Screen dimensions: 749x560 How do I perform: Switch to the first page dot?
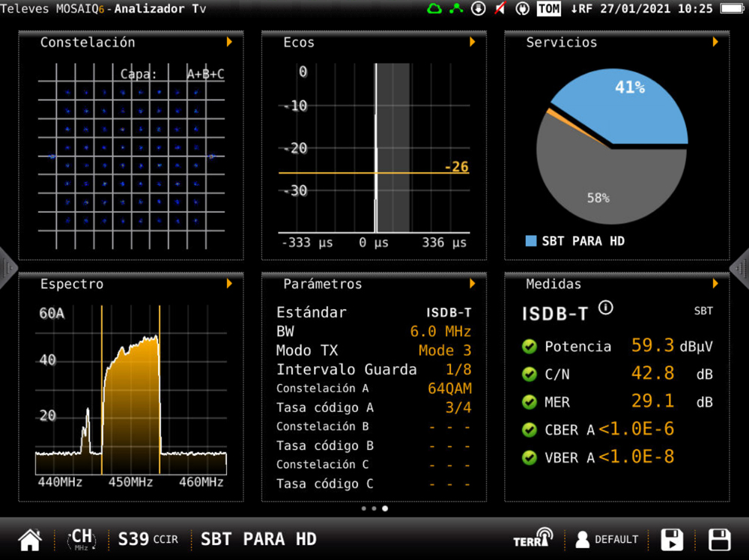364,508
